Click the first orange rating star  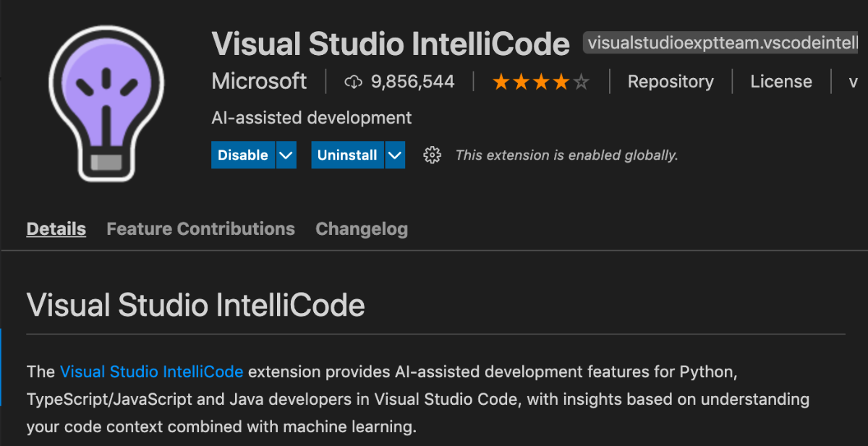(501, 82)
